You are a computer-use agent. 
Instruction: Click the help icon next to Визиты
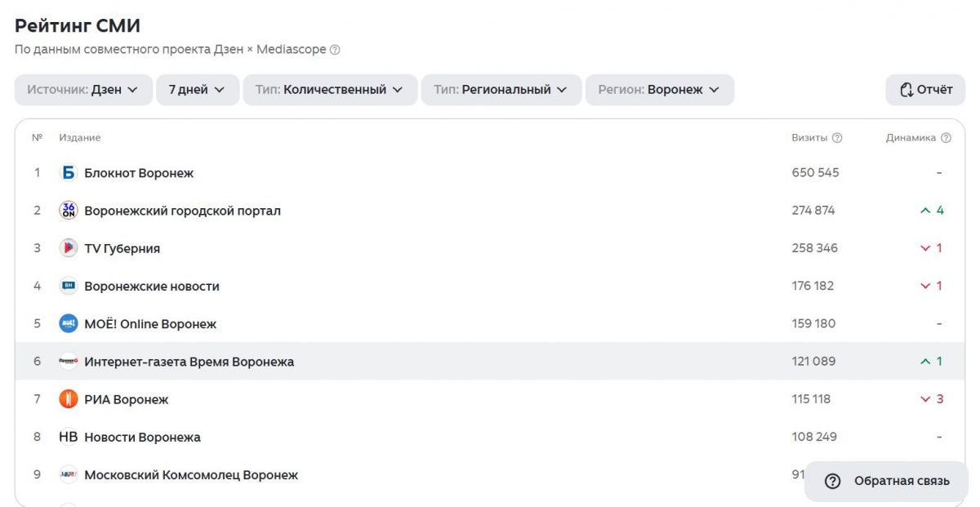pos(837,138)
